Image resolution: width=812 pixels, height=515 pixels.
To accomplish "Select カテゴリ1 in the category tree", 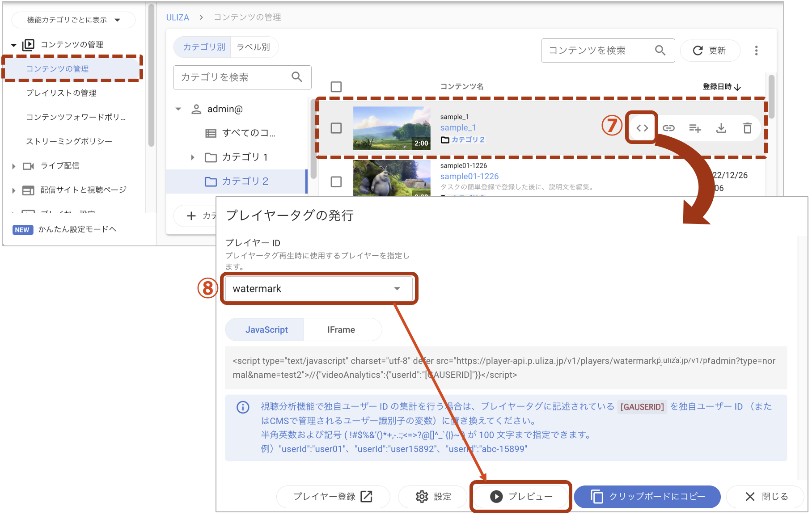I will click(x=237, y=157).
